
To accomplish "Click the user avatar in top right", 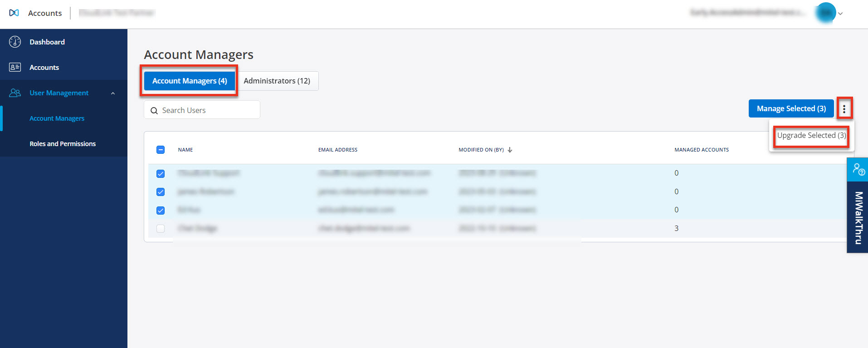I will click(x=825, y=13).
